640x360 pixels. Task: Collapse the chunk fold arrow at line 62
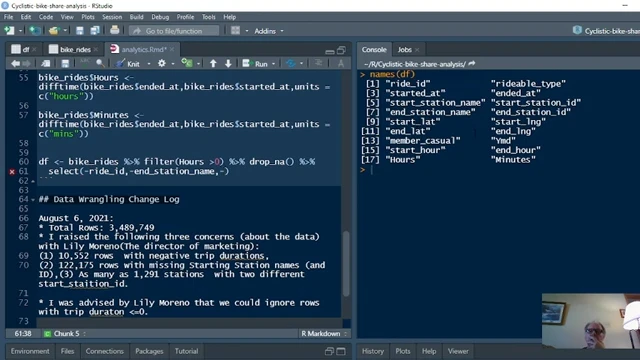[x=33, y=181]
